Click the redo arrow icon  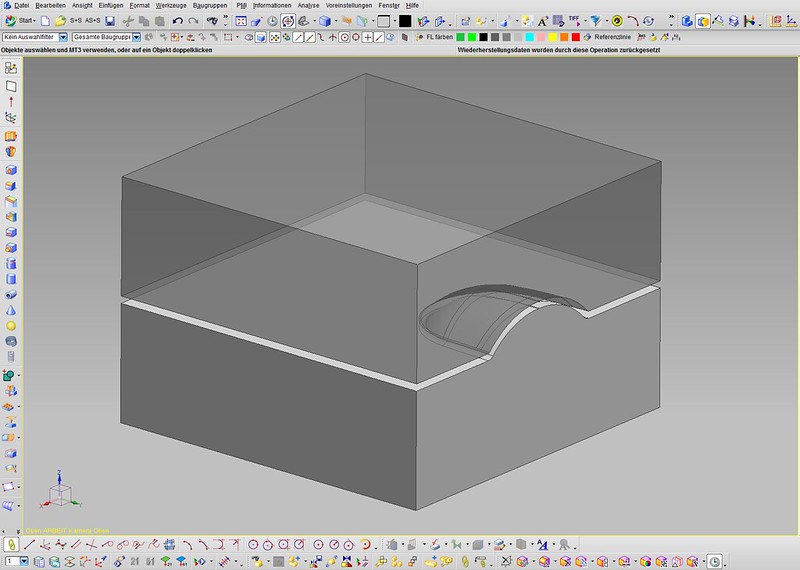tap(193, 21)
